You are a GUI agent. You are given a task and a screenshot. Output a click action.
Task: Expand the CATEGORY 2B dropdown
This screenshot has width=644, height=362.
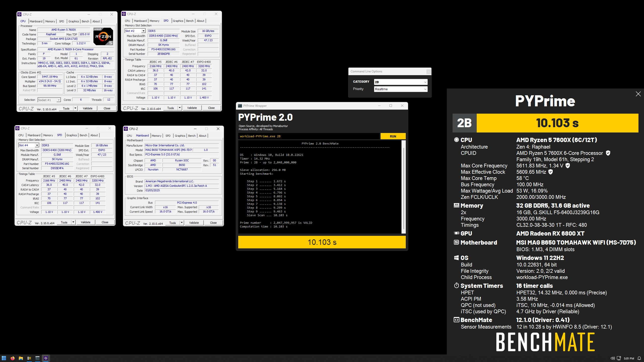pyautogui.click(x=401, y=82)
